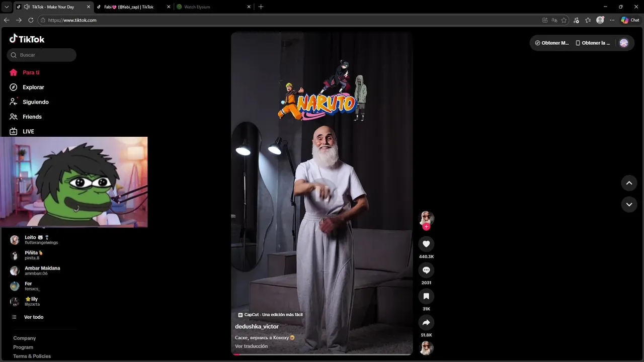Screen dimensions: 644x362
Task: Open Copilot Chat button
Action: click(x=630, y=20)
